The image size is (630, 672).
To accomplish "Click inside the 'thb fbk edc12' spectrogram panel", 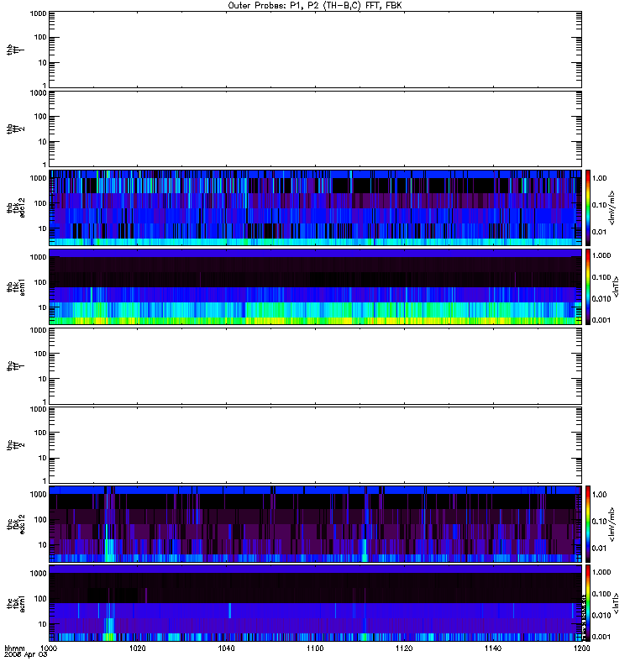I will pos(315,207).
